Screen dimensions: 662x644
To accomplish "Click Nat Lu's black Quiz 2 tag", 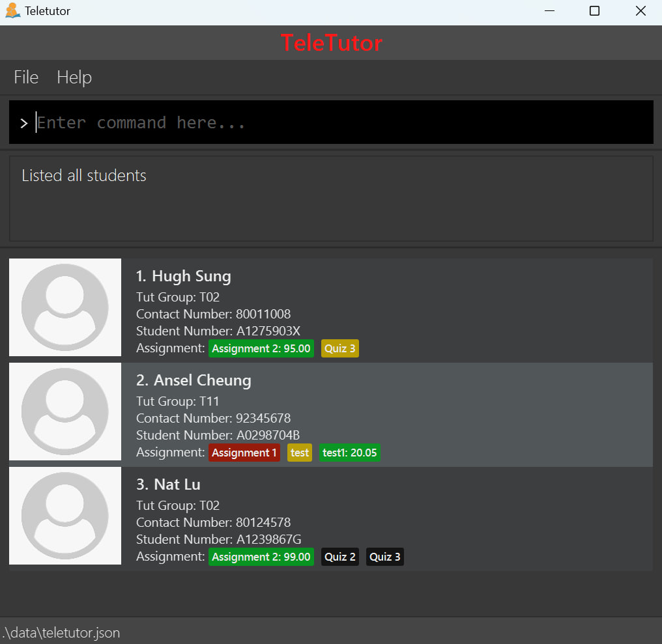I will pos(340,557).
